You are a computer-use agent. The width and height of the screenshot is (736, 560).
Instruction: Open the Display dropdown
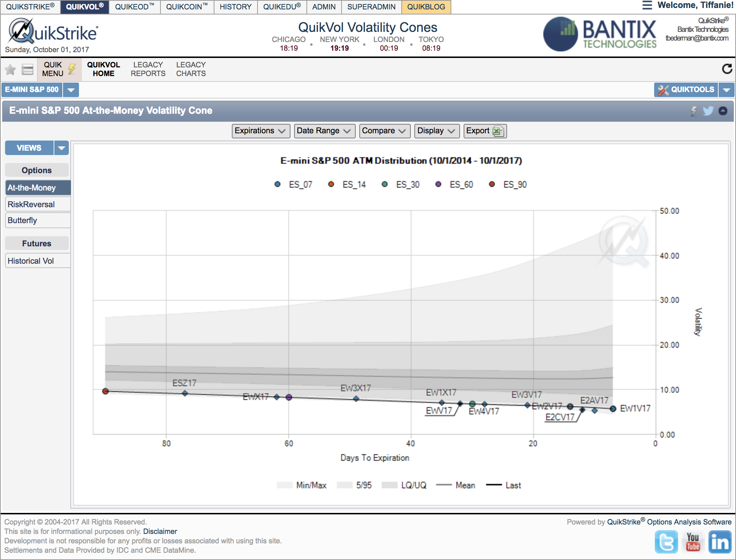pyautogui.click(x=437, y=131)
